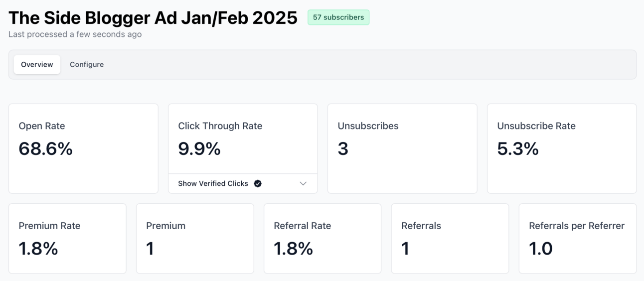
Task: Select the Referral Rate label
Action: coord(302,226)
